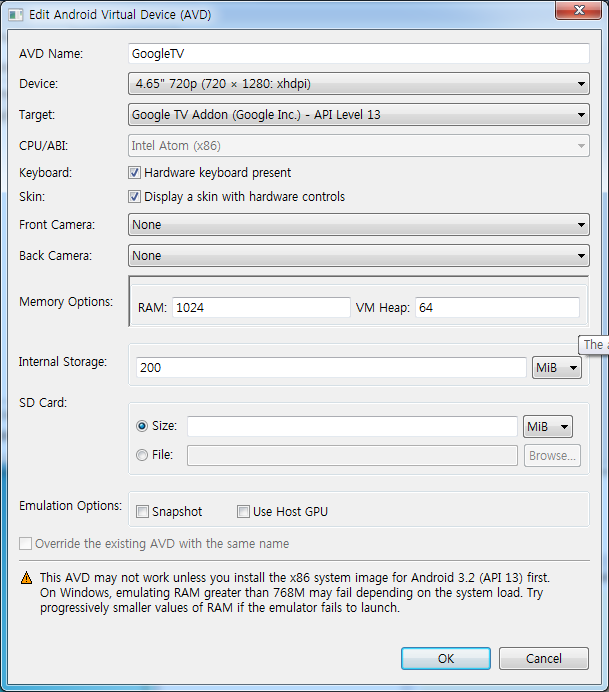Click the 'VM Heap:' label

[x=383, y=308]
